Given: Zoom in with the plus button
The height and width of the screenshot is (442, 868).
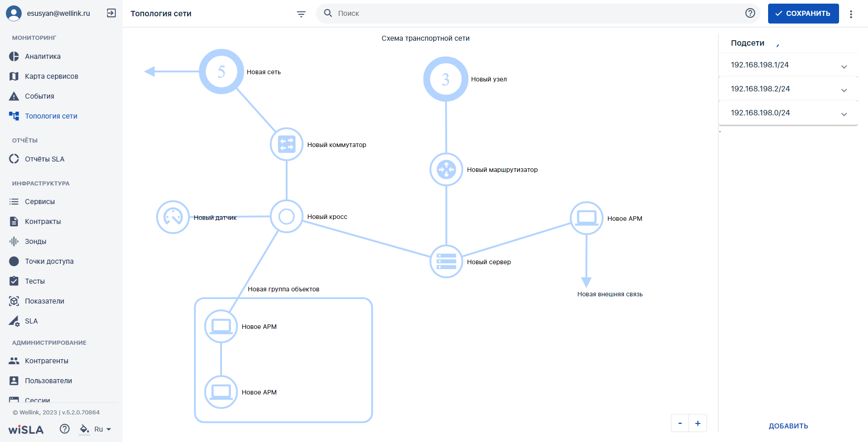Looking at the screenshot, I should [x=698, y=423].
